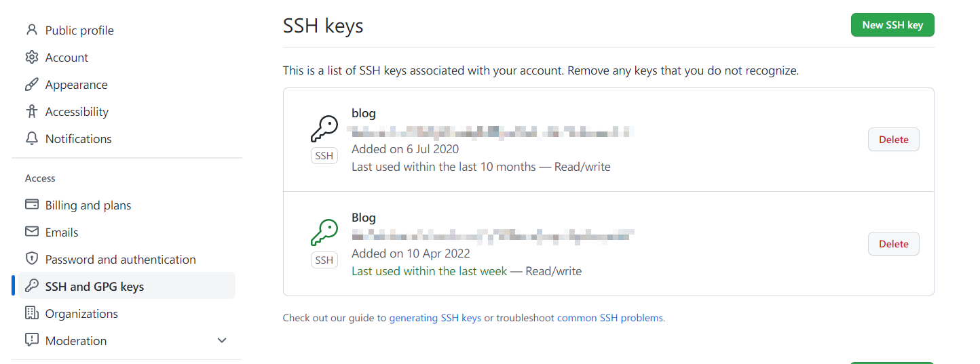Go to Password and authentication
Viewport: 980px width, 364px height.
click(x=120, y=260)
